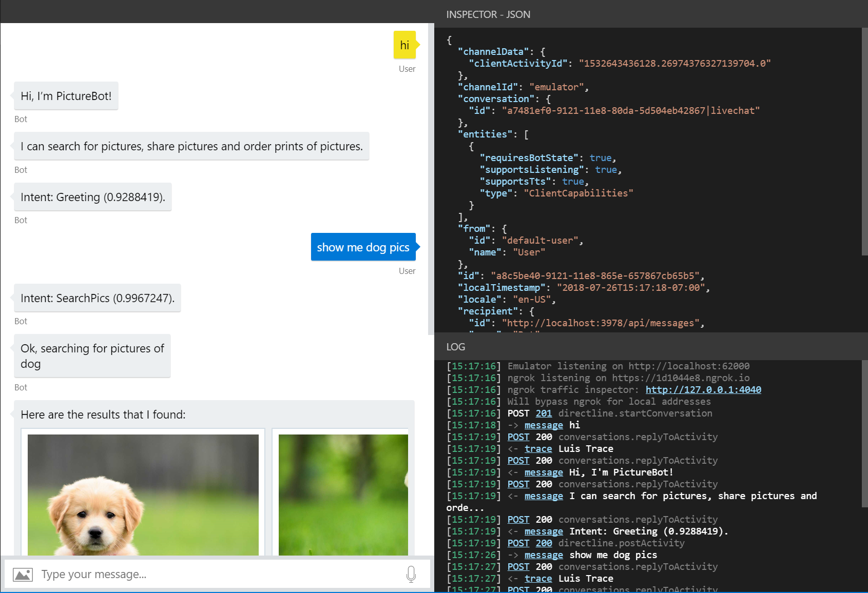This screenshot has width=868, height=593.
Task: Click 'Here are the results that I found:' text
Action: [103, 414]
